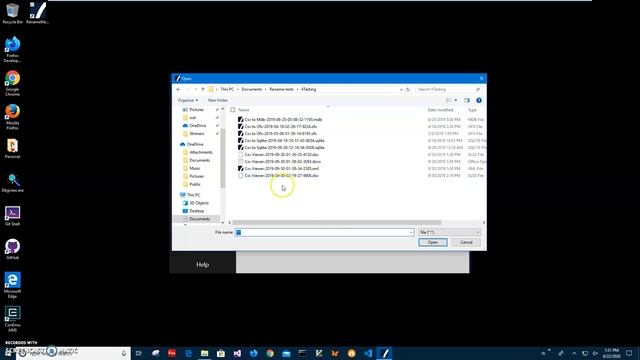Select the Google Chrome desktop shortcut
640x360 pixels.
click(x=12, y=83)
